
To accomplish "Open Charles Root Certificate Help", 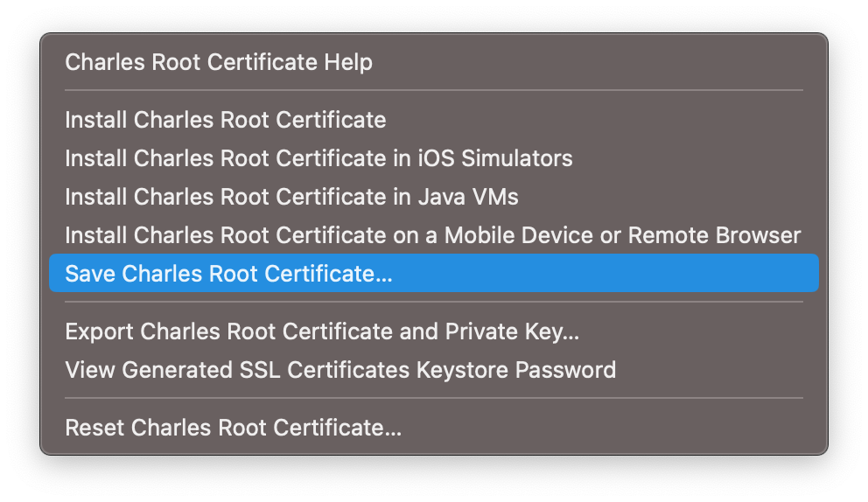I will [x=434, y=62].
